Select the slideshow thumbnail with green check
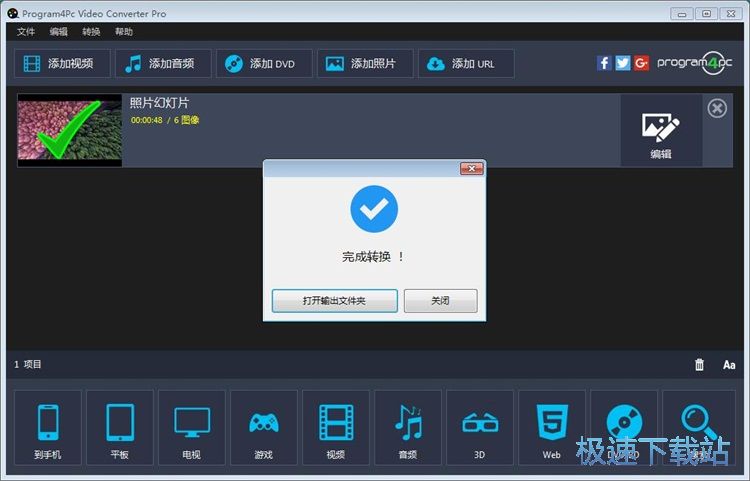The width and height of the screenshot is (750, 481). [x=70, y=130]
